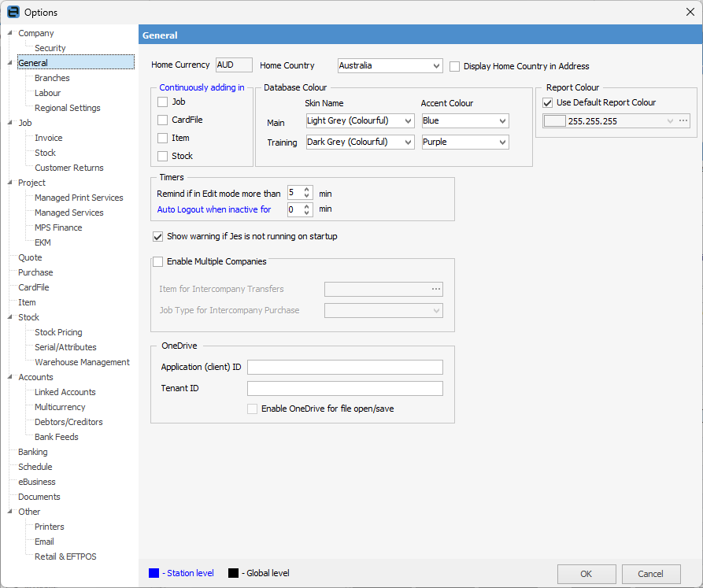Collapse the Stock tree node arrow

(9, 317)
